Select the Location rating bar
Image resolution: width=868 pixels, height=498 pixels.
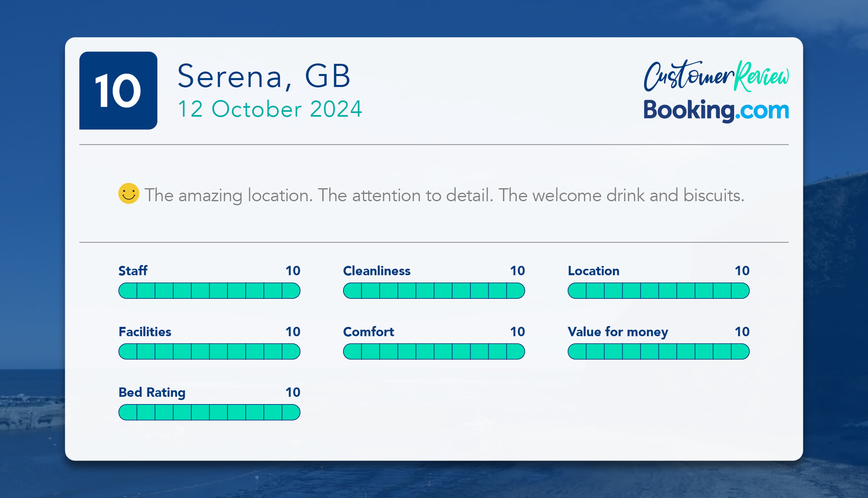click(x=659, y=291)
